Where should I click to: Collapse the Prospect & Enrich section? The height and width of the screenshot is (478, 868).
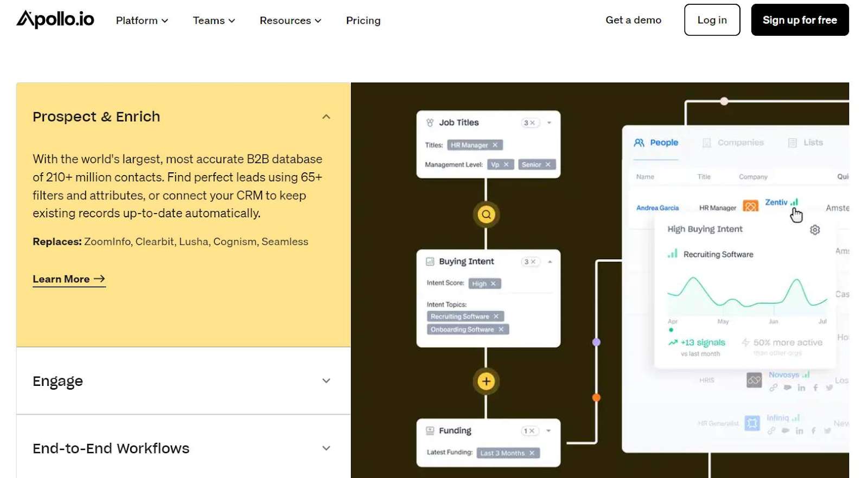pyautogui.click(x=326, y=117)
